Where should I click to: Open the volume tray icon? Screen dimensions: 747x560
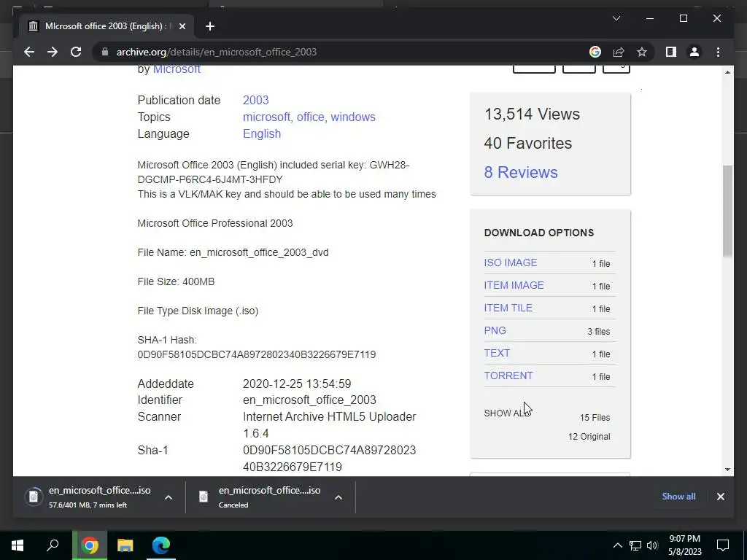point(652,545)
